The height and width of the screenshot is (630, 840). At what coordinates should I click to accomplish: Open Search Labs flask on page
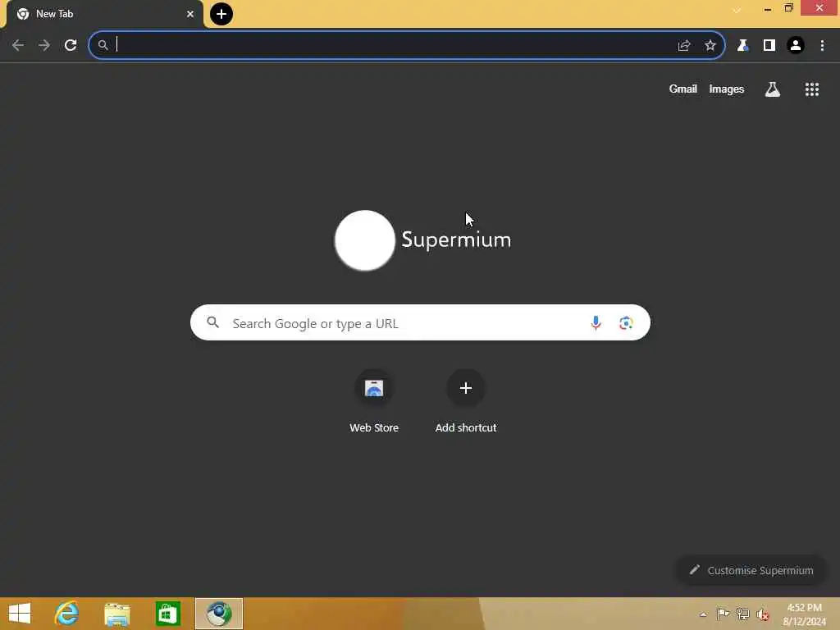(773, 89)
